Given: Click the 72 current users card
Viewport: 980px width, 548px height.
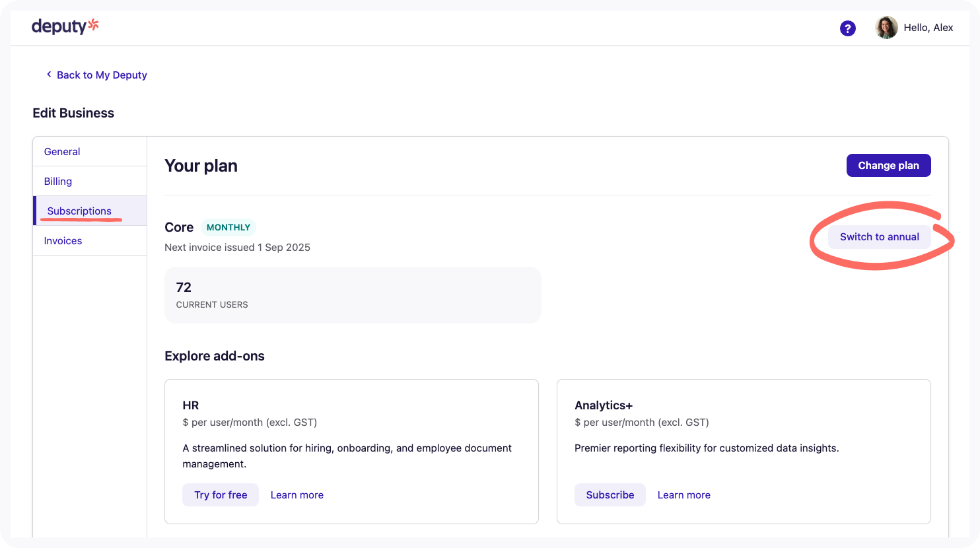Looking at the screenshot, I should pos(352,295).
